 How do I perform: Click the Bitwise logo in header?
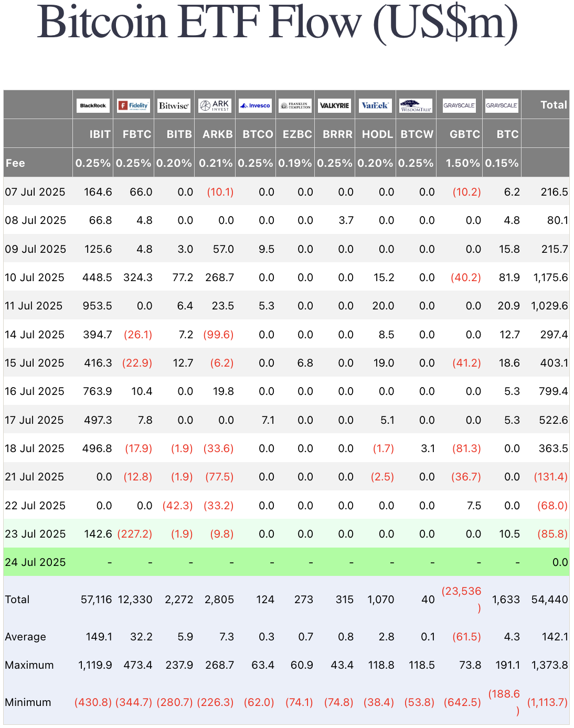coord(174,105)
